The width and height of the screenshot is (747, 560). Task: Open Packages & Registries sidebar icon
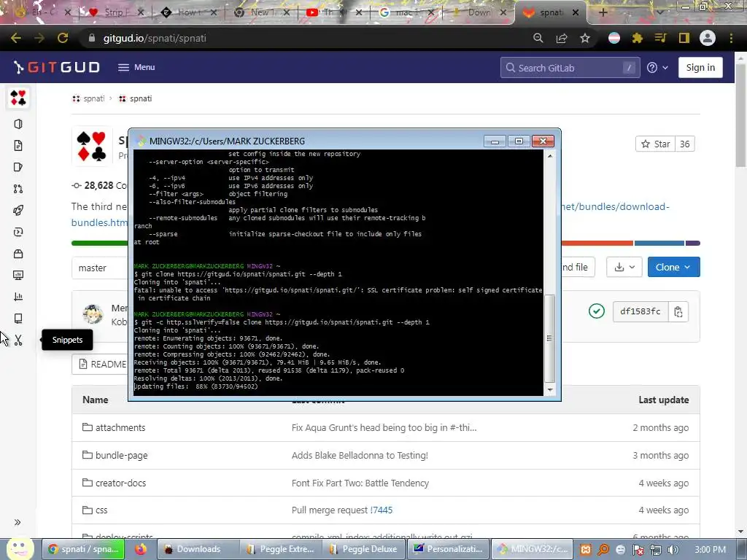pyautogui.click(x=18, y=253)
